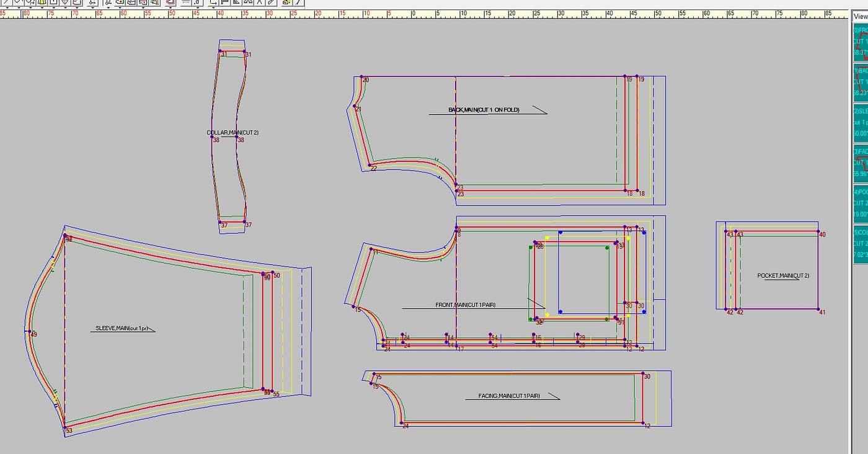Click the yellow bell alarm toolbar icon
This screenshot has height=454, width=868.
[42, 3]
